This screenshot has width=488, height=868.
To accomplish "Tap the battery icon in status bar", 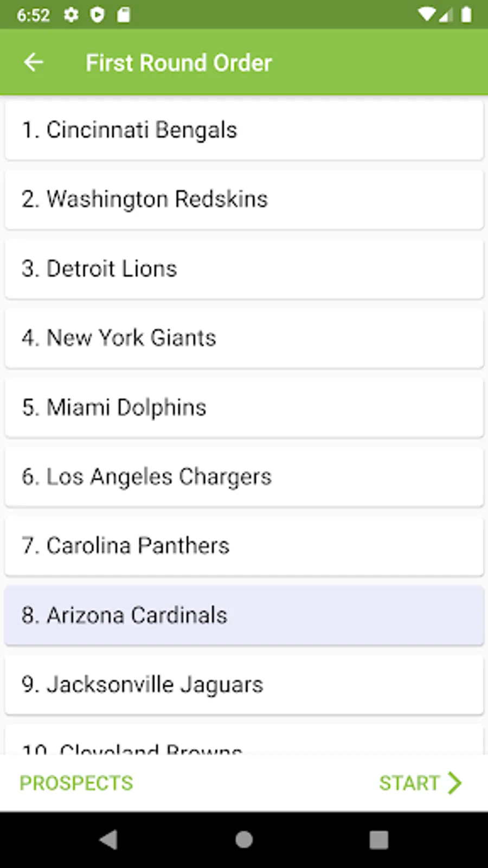I will (466, 15).
